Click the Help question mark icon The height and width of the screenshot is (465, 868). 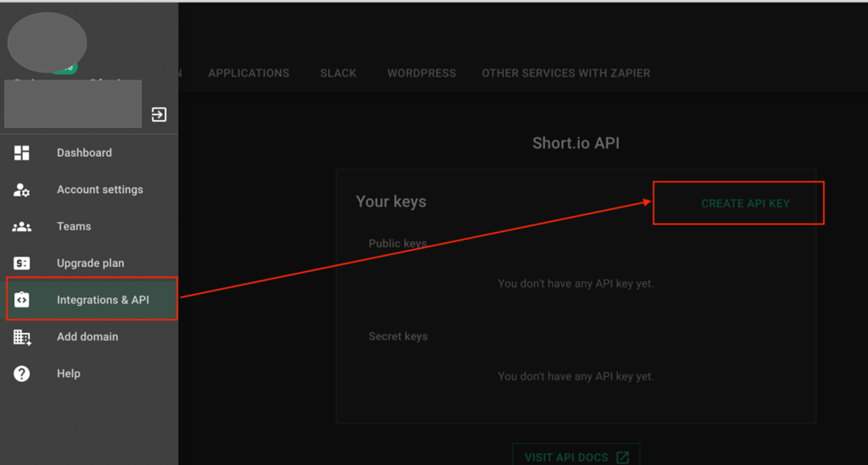pyautogui.click(x=22, y=374)
